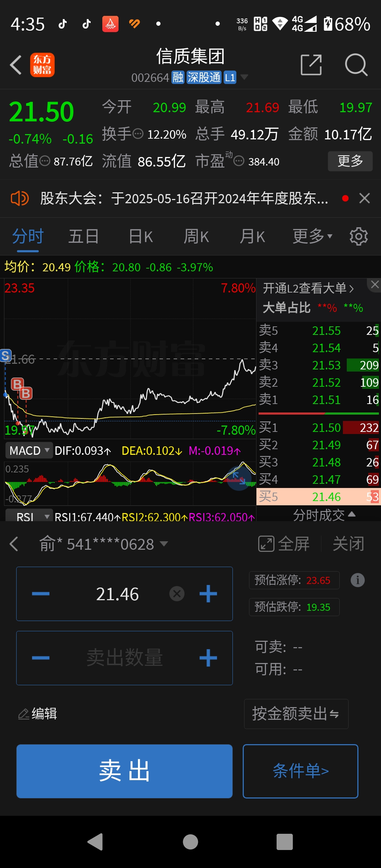Open the MACD indicator dropdown
This screenshot has height=868, width=381.
[x=29, y=451]
